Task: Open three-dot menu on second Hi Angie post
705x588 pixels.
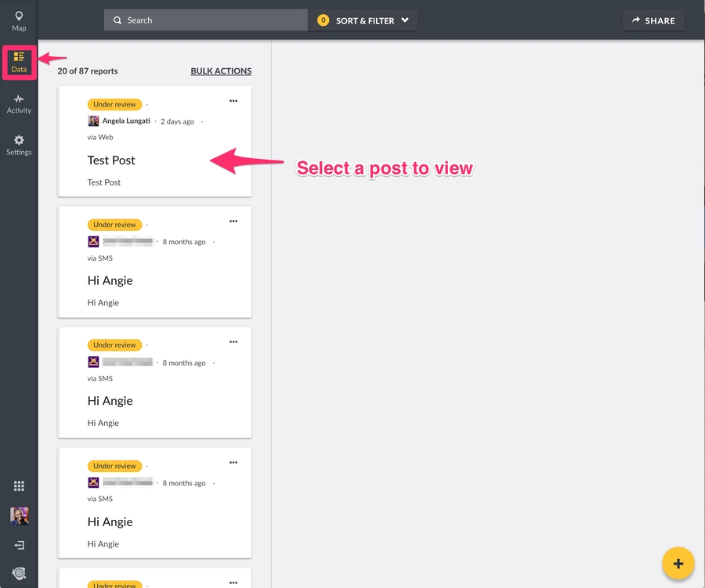Action: (x=233, y=342)
